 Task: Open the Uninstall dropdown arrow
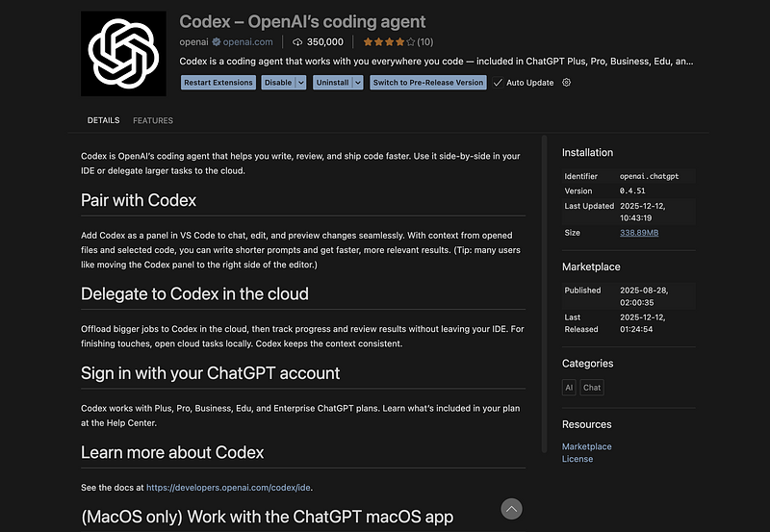click(x=358, y=83)
